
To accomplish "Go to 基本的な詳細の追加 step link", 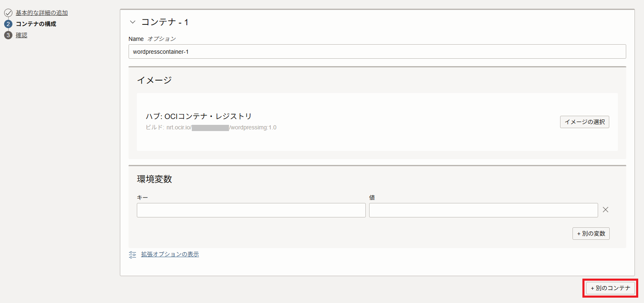I will (42, 13).
